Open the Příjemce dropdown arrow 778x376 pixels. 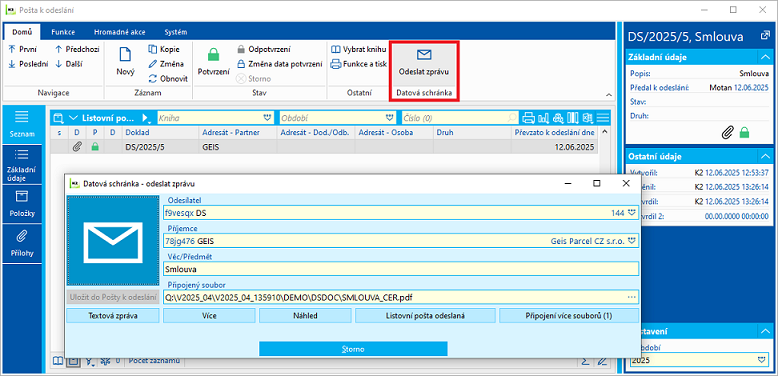(632, 241)
